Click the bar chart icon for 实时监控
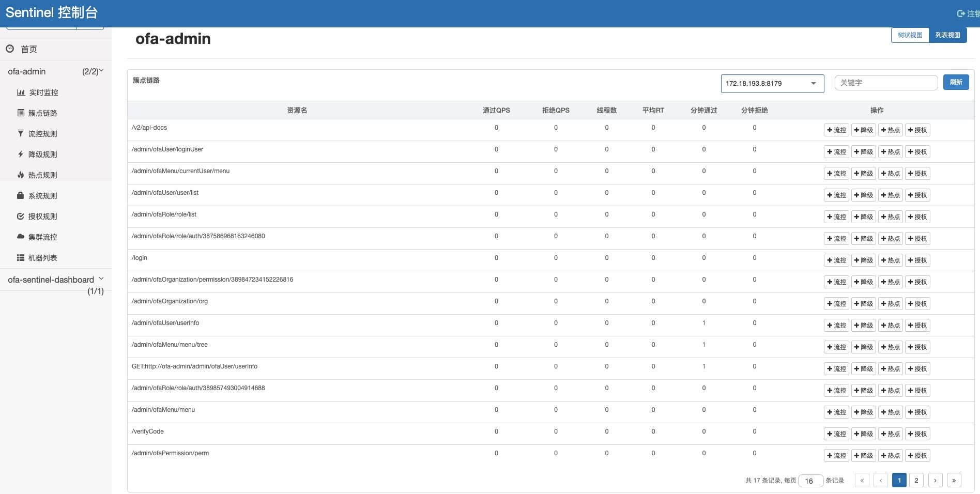 [21, 92]
